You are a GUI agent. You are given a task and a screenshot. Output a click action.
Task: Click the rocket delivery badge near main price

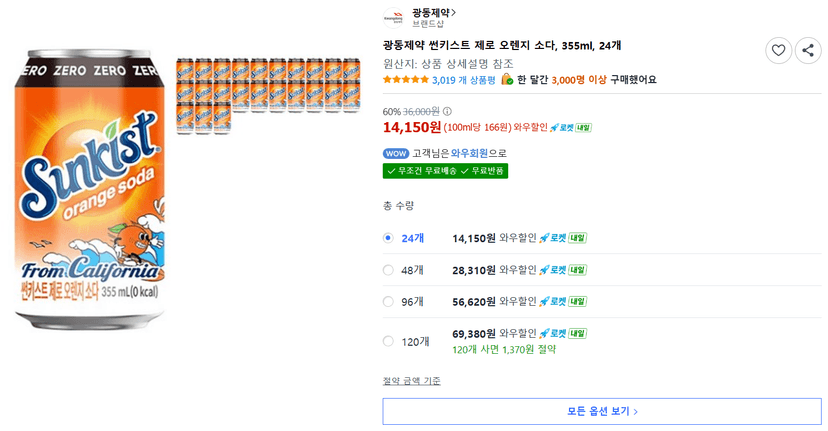(571, 127)
